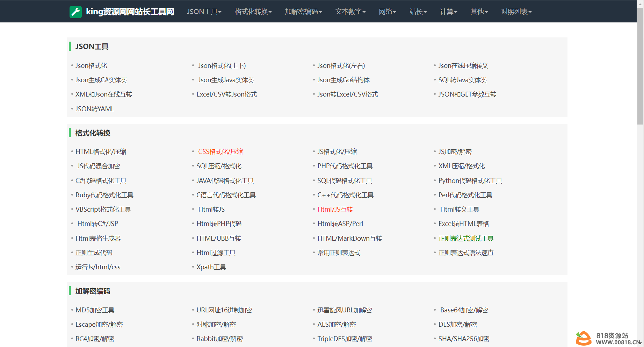The width and height of the screenshot is (644, 347).
Task: Expand the 计算 dropdown menu
Action: click(x=448, y=12)
